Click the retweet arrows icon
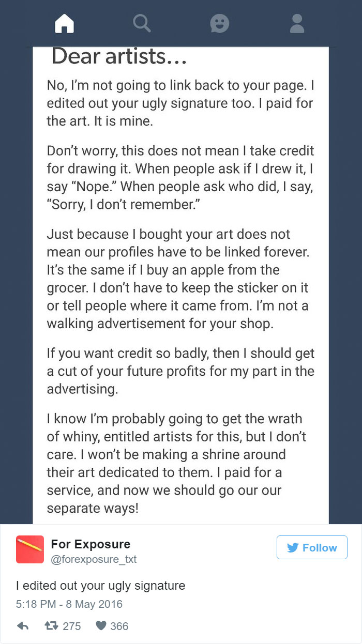Viewport: 362px width, 644px height. pos(50,626)
